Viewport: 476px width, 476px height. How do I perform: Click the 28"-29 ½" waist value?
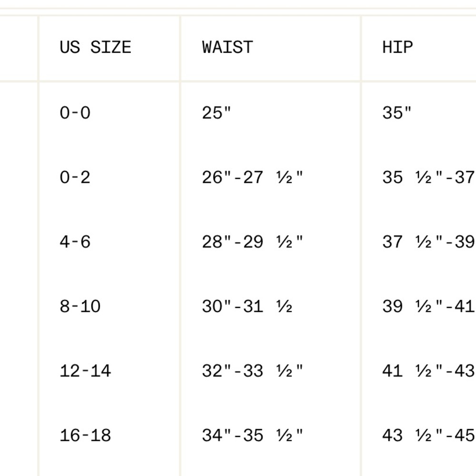click(253, 242)
